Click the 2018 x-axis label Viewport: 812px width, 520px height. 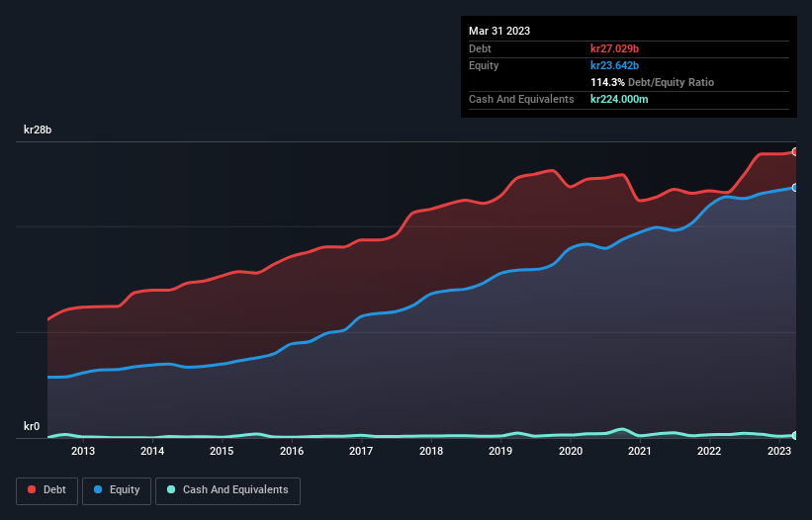431,451
